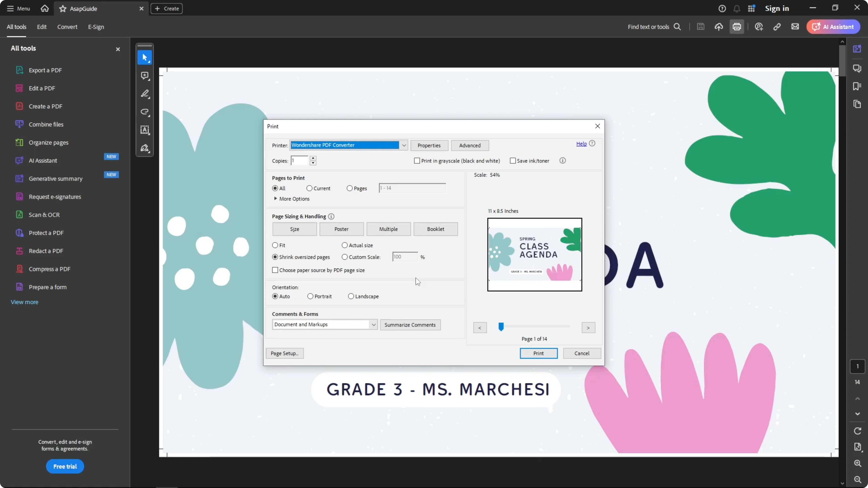Open the Printer dropdown
This screenshot has height=488, width=868.
(x=404, y=145)
